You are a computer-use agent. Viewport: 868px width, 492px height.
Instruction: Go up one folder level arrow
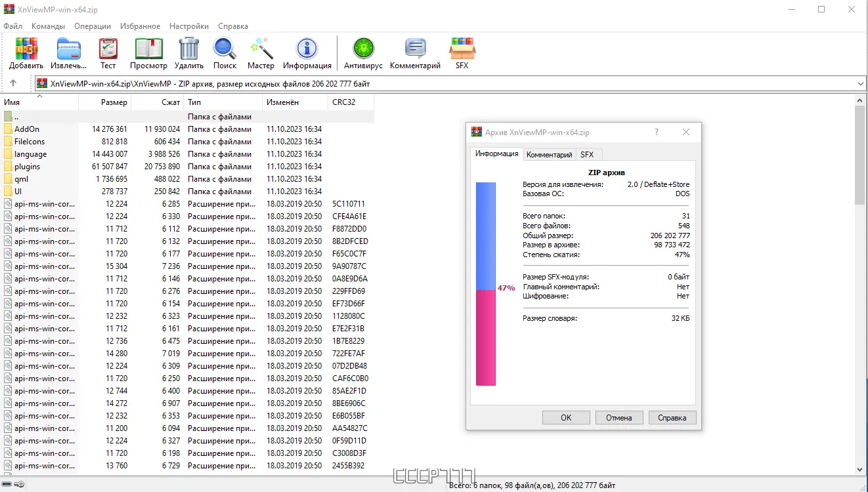click(13, 84)
